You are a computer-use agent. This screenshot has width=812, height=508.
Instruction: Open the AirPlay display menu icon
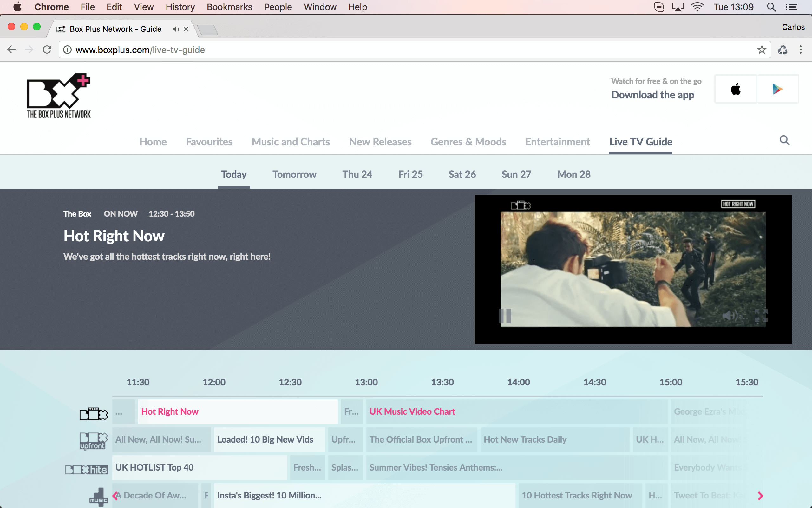(678, 7)
